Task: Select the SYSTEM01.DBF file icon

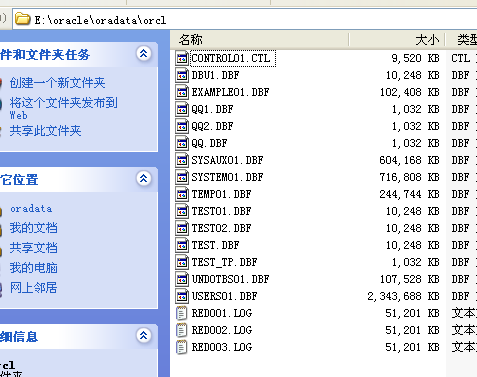Action: pyautogui.click(x=182, y=177)
